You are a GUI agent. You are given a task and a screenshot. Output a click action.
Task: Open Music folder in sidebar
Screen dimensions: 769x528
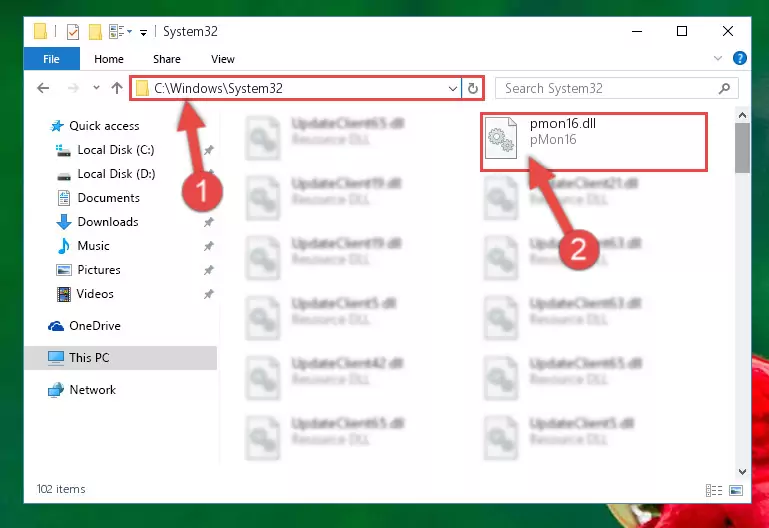(x=93, y=246)
